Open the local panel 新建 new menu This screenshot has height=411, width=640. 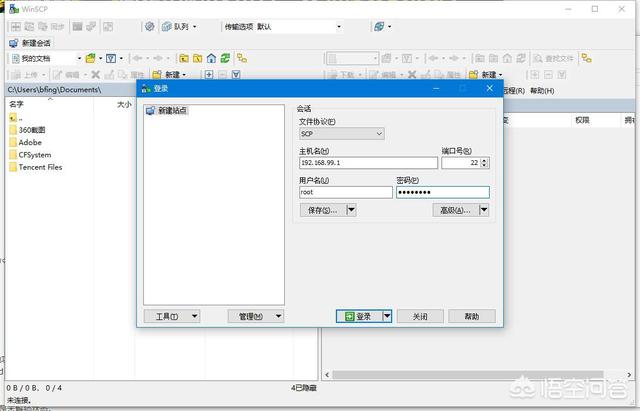(x=169, y=75)
